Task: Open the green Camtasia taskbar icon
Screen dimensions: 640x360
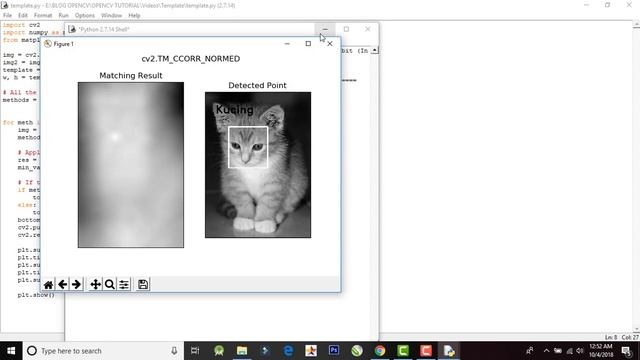Action: (403, 351)
